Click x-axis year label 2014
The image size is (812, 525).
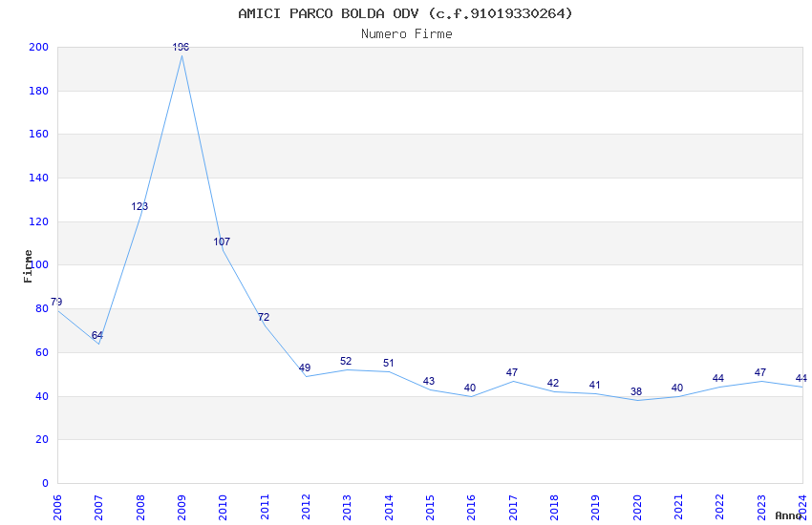tap(389, 508)
